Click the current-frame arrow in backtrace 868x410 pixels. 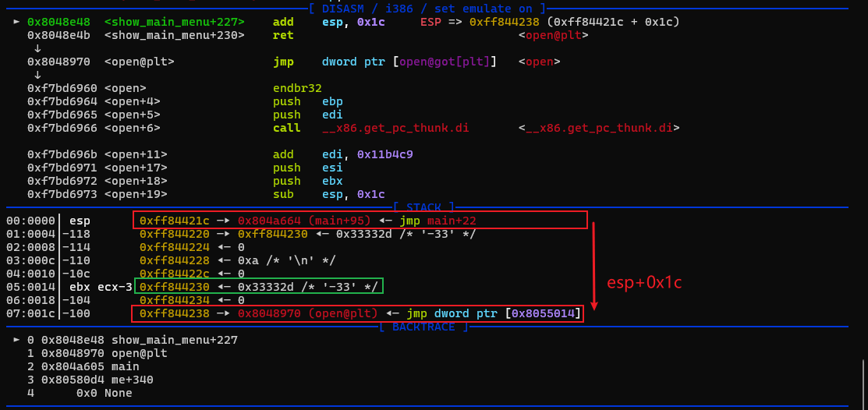point(17,340)
